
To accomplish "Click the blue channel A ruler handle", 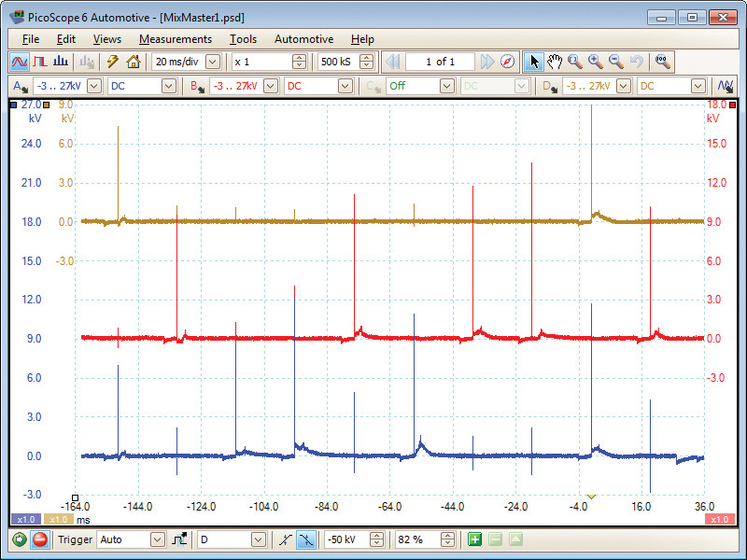I will pyautogui.click(x=14, y=105).
